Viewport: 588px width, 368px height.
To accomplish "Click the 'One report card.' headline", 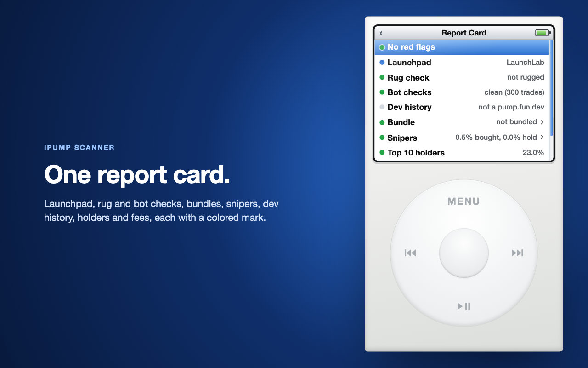I will (137, 174).
